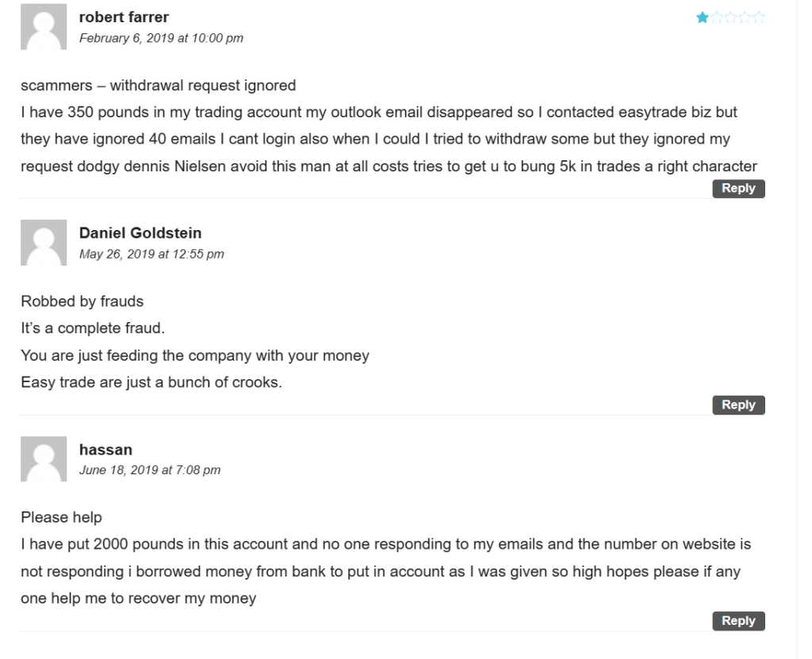Viewport: 812px width, 659px height.
Task: Click robert farrer's avatar image
Action: coord(44,26)
